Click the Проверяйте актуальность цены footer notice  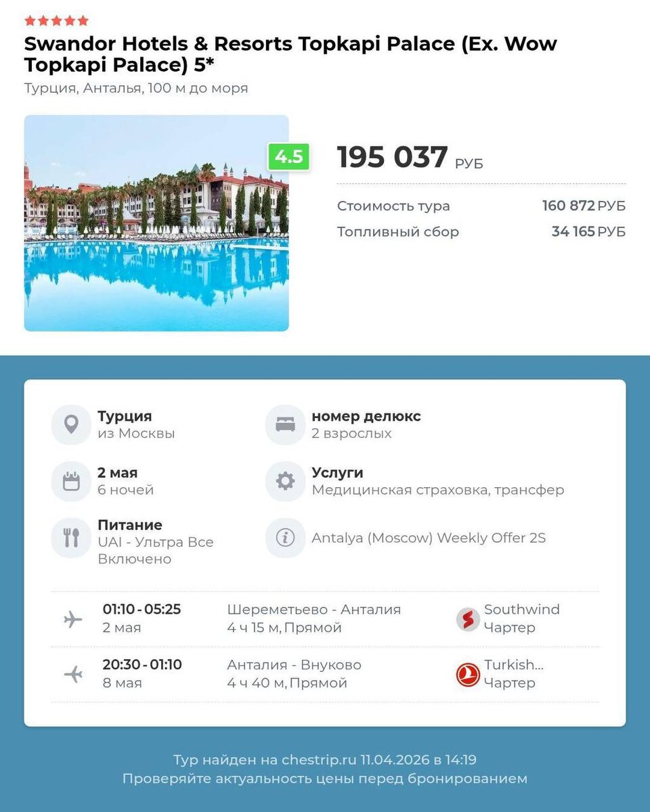pyautogui.click(x=325, y=779)
